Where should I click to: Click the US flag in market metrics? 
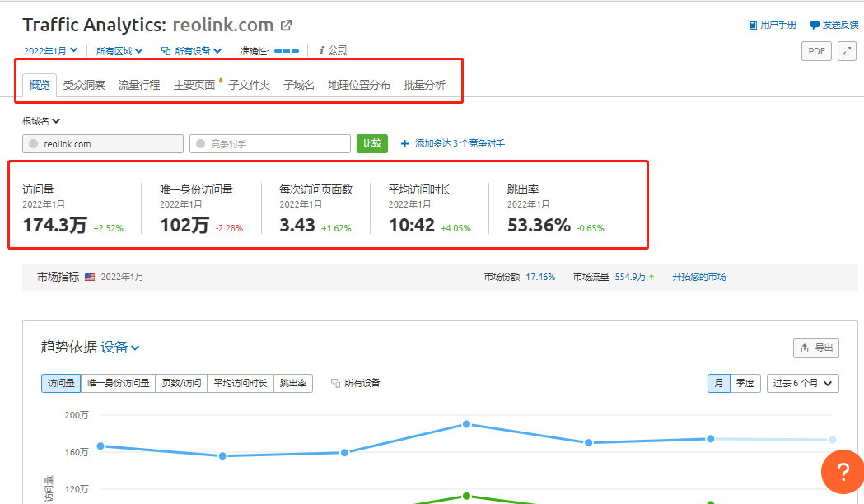coord(90,277)
